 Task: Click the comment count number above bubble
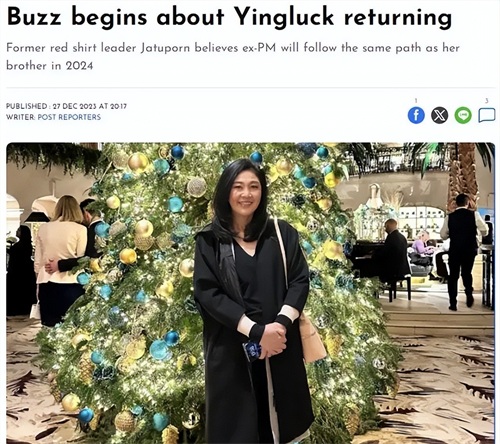487,101
